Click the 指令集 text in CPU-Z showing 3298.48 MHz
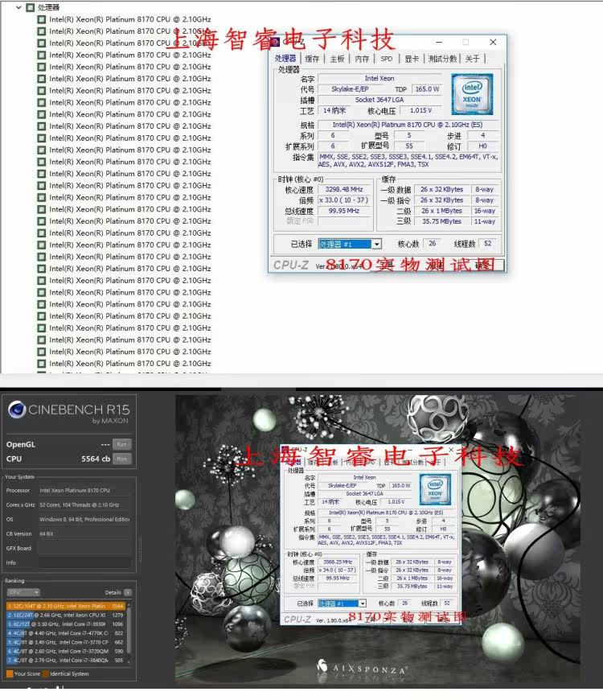This screenshot has width=603, height=700. [408, 160]
